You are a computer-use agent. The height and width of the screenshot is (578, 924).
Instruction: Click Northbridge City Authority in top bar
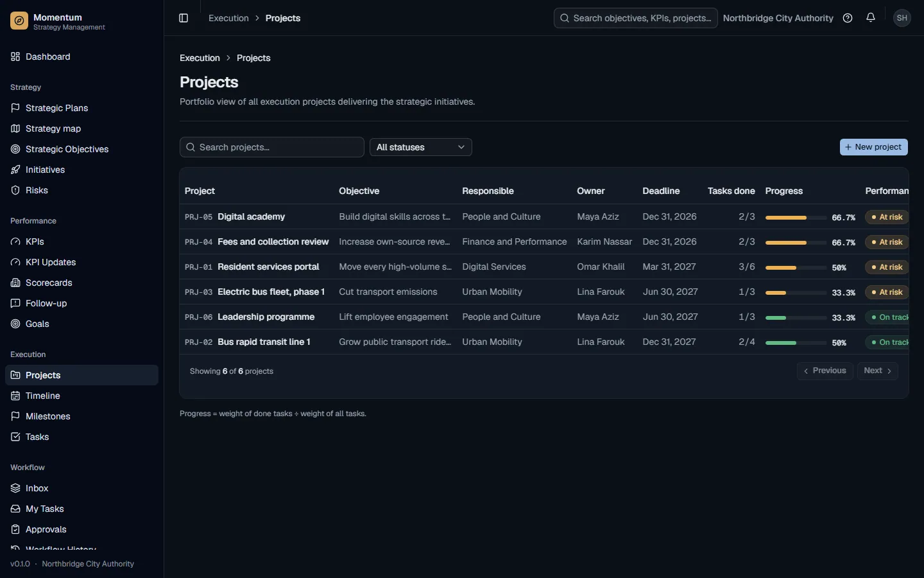[x=778, y=18]
